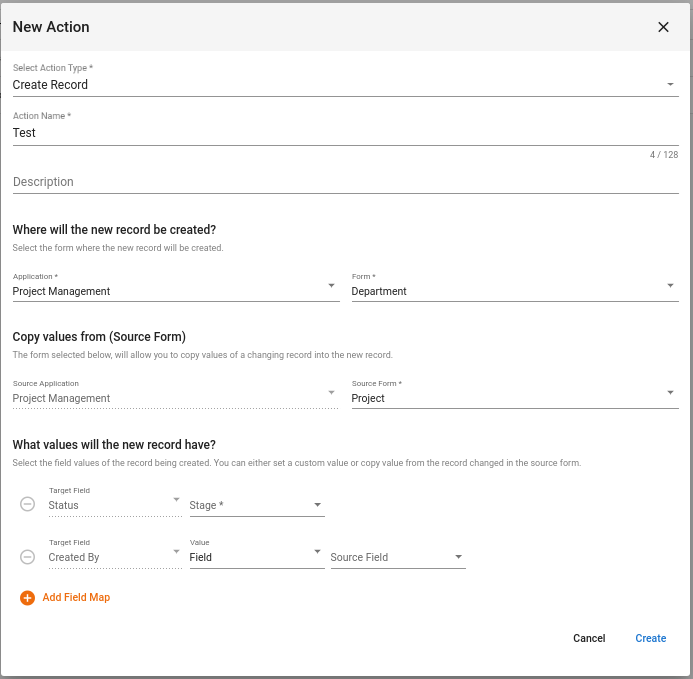
Task: Click the orange plus Add Field Map icon
Action: point(27,598)
